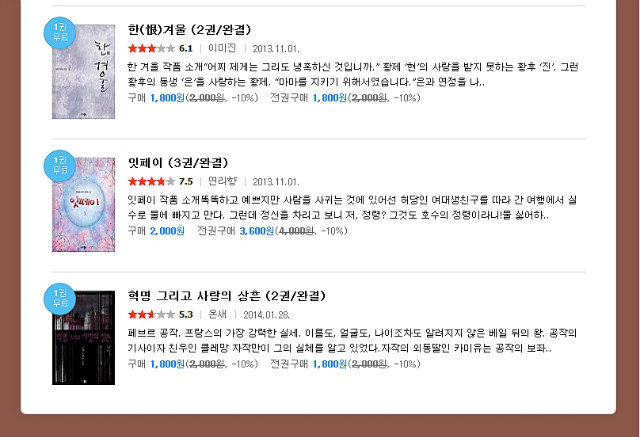The image size is (640, 437).
Task: Click the description text of 잇페이
Action: point(352,207)
